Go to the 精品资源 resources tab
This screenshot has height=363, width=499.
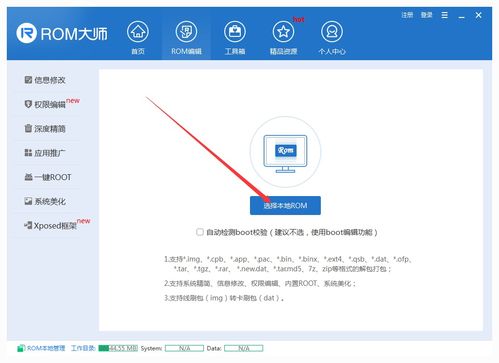pos(283,37)
